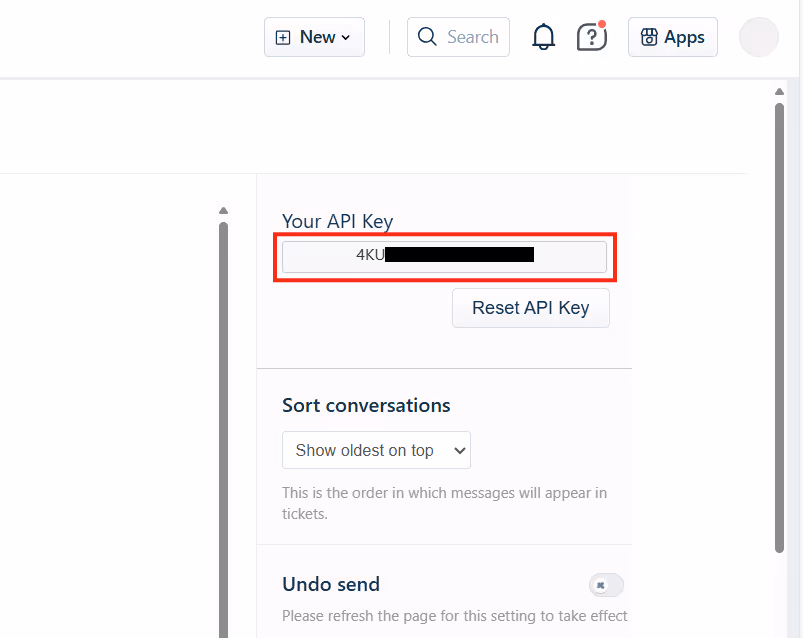Open the Apps marketplace button

click(672, 37)
